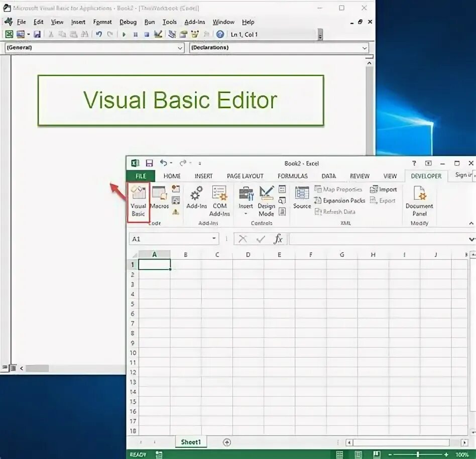The height and width of the screenshot is (459, 476).
Task: Toggle Design Mode in the Controls group
Action: tap(267, 200)
